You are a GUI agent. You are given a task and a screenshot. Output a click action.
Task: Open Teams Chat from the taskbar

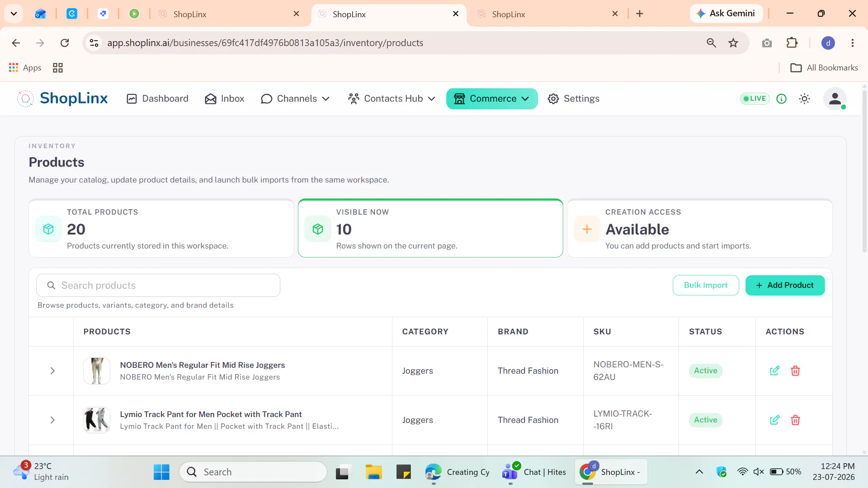[x=534, y=472]
